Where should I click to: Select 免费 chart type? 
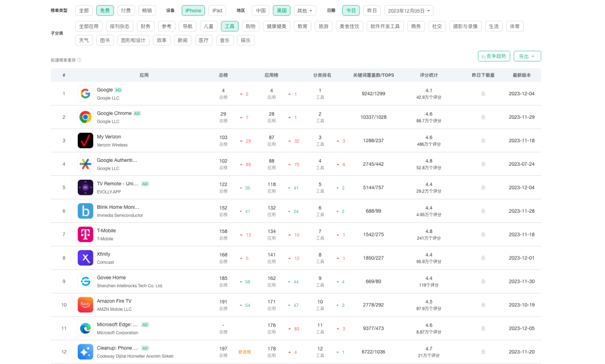[x=105, y=11]
